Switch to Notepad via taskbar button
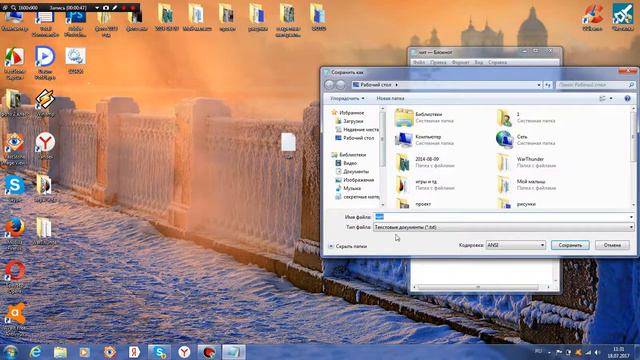 [234, 352]
